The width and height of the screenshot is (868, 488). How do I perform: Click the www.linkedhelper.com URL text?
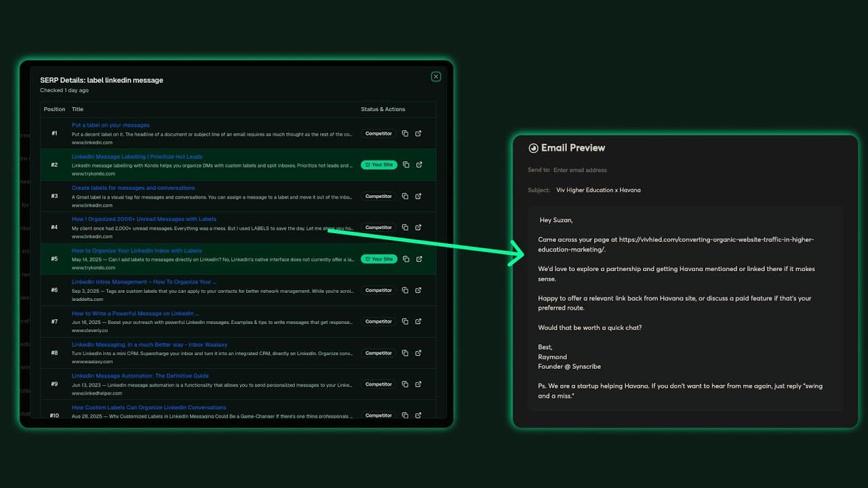click(97, 393)
